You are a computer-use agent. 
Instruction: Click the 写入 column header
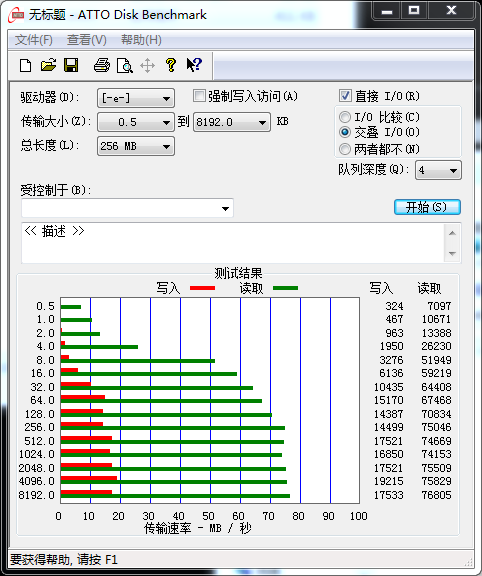[x=381, y=288]
